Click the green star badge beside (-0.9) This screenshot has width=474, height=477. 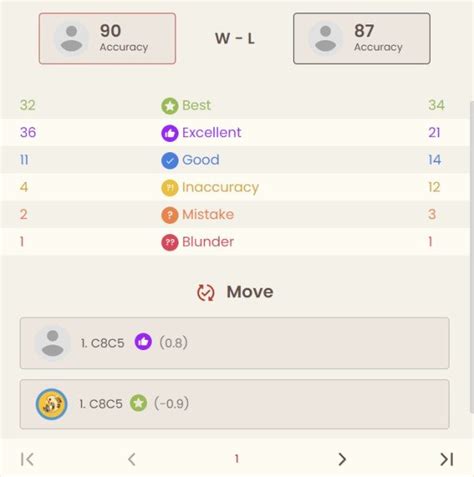(138, 403)
